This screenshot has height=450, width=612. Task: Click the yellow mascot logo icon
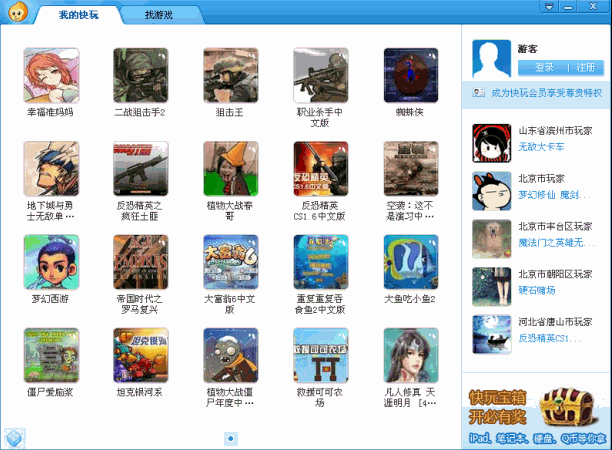click(x=18, y=12)
